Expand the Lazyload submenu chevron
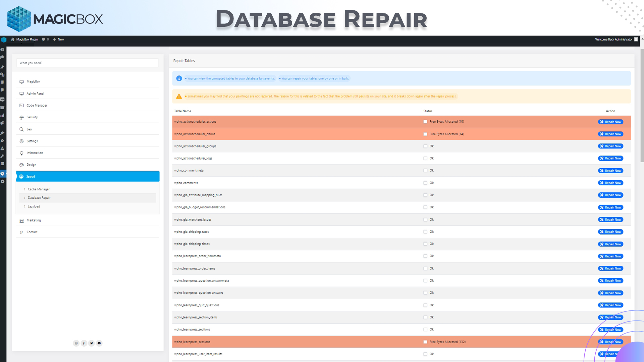The width and height of the screenshot is (644, 362). pyautogui.click(x=24, y=207)
